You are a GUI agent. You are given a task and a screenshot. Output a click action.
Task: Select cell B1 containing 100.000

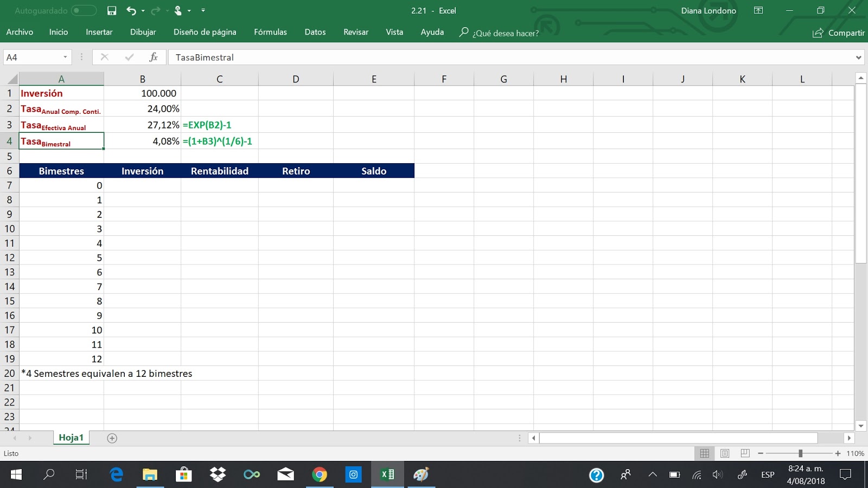(x=142, y=93)
